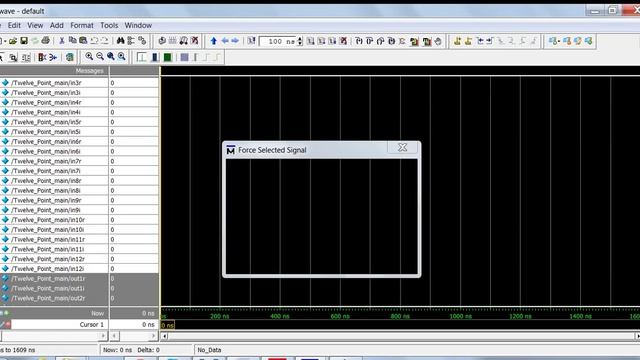Select signal /Twelve_Point_main/in9r
The width and height of the screenshot is (640, 360).
[x=46, y=200]
